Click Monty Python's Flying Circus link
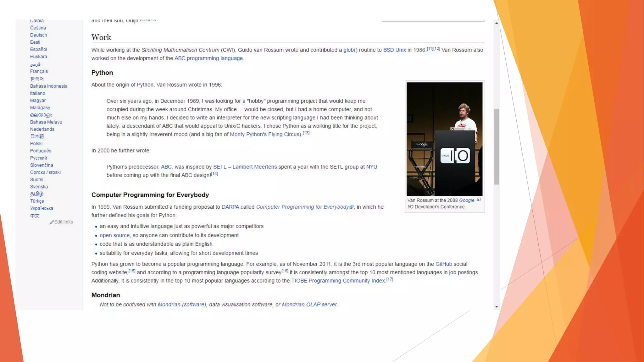 [265, 134]
